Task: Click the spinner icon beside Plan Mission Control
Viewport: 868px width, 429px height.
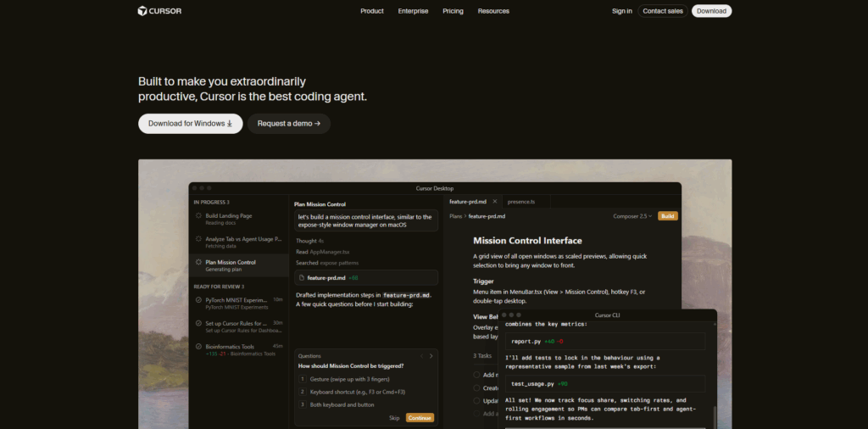Action: pos(198,262)
